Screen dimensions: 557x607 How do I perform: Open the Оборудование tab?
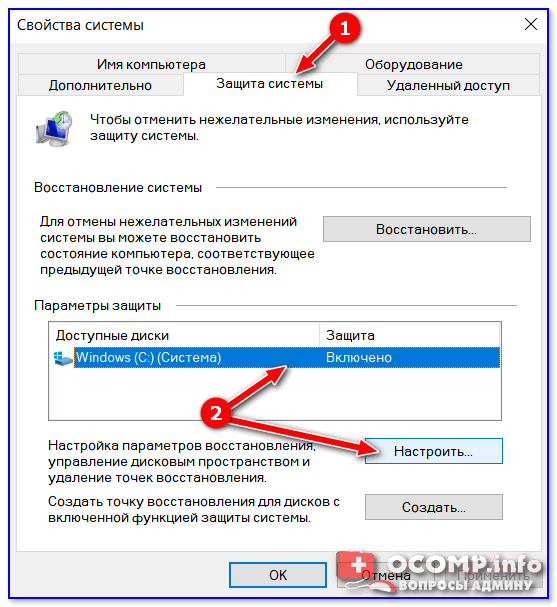(x=413, y=64)
